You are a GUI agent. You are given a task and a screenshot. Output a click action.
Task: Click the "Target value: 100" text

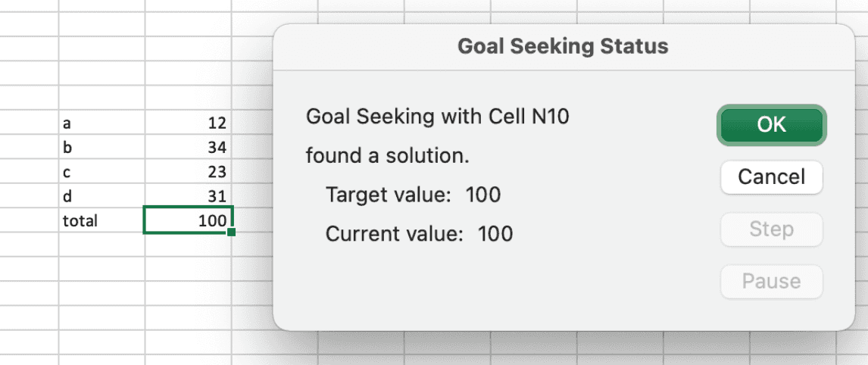tap(413, 195)
